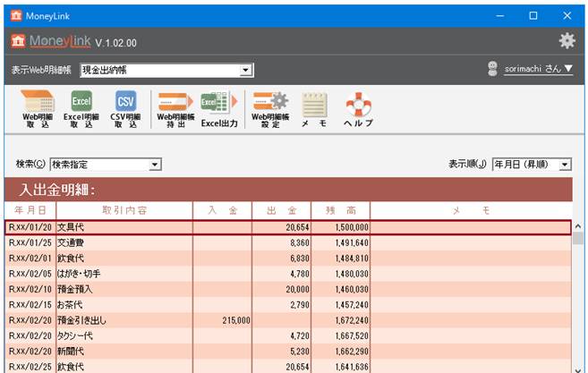The width and height of the screenshot is (588, 373).
Task: Open 表示Web明細帳 dropdown 現金出納帳
Action: click(166, 70)
